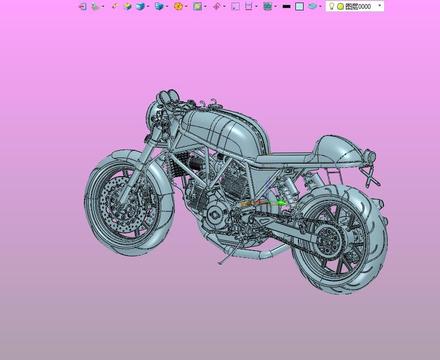Click the exit-workspace arrow icon in the toolbar

click(83, 6)
